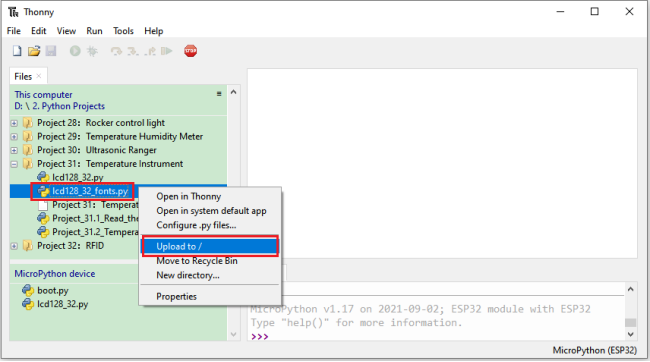Select the Project 29: Temperature Humidity Meter row
The width and height of the screenshot is (650, 362).
[x=119, y=136]
